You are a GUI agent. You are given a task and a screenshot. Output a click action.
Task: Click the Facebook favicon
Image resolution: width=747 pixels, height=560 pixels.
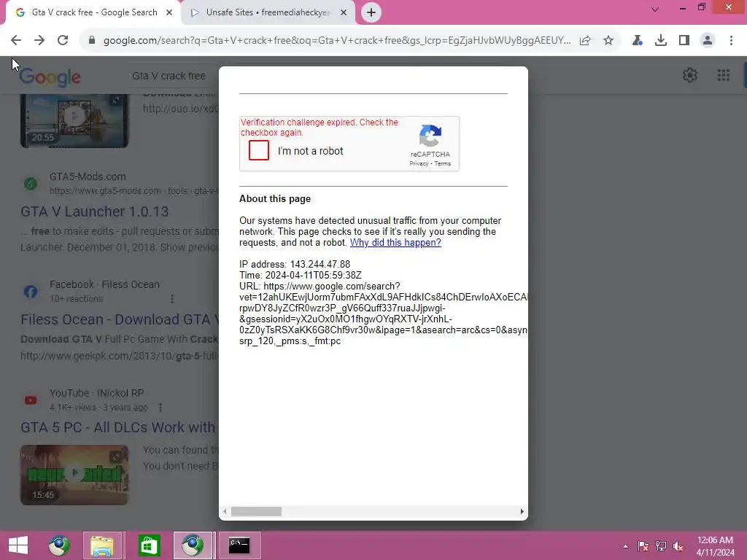tap(31, 292)
